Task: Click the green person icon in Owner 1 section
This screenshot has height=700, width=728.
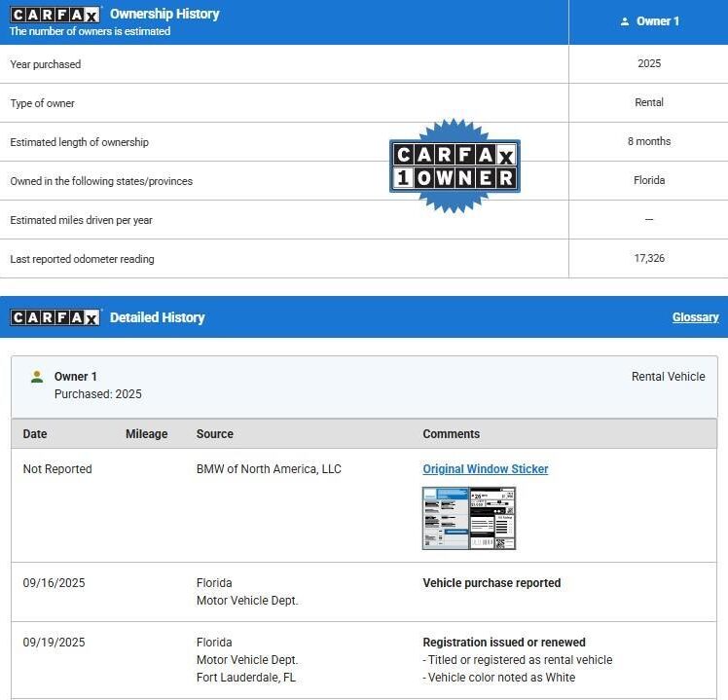Action: pos(37,377)
